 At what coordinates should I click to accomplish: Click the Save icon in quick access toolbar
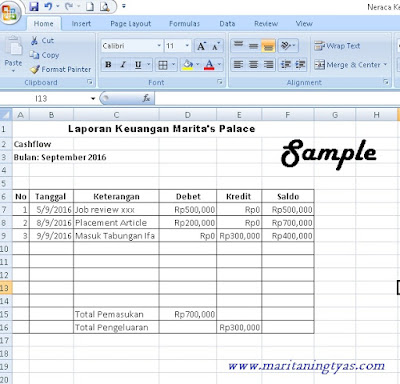34,6
